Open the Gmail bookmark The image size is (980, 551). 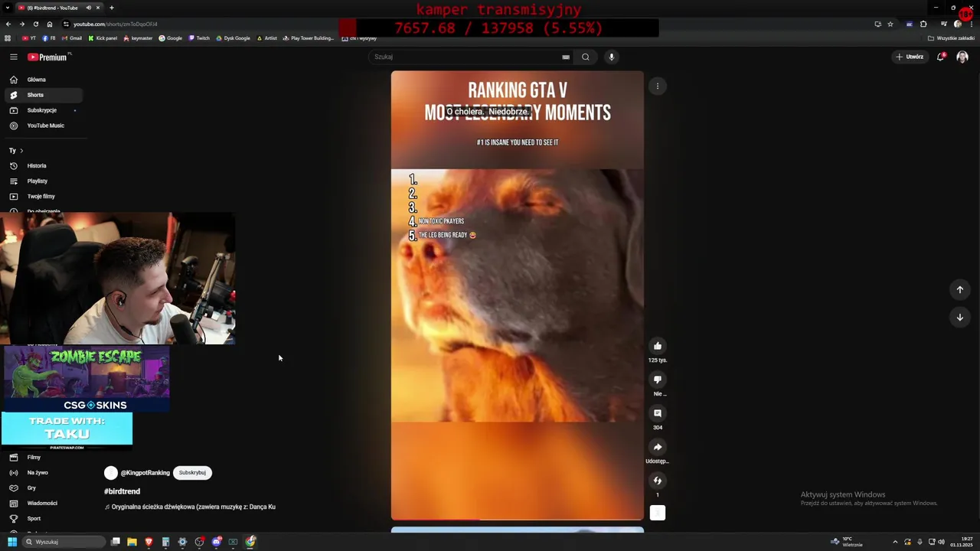(x=72, y=38)
